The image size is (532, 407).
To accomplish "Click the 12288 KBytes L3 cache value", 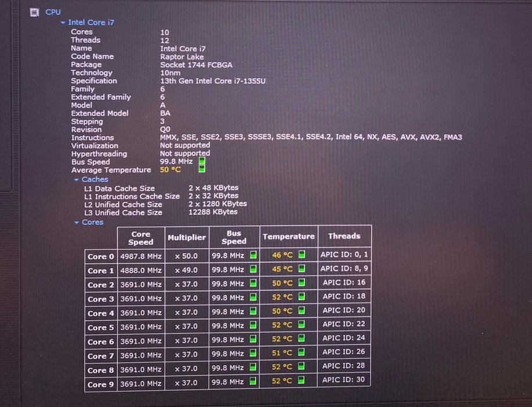I will pyautogui.click(x=213, y=212).
